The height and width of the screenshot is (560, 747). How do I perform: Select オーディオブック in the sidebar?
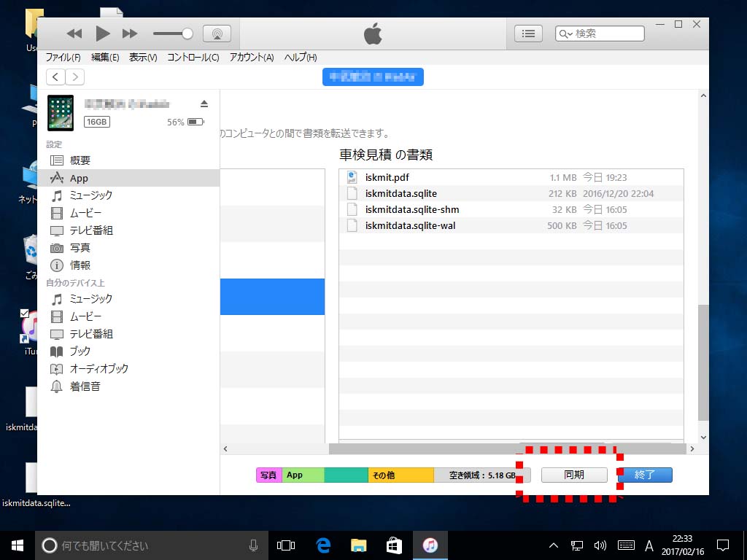tap(98, 369)
